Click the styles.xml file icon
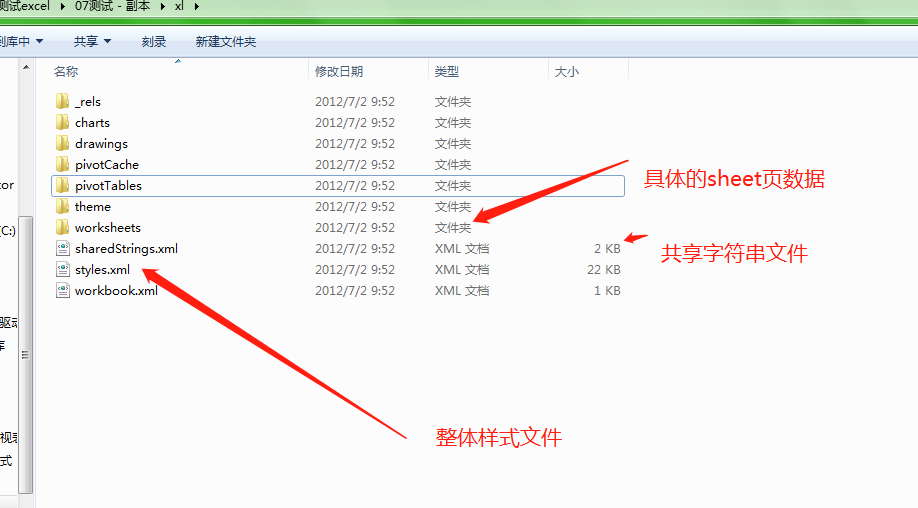Viewport: 918px width, 508px height. coord(63,270)
